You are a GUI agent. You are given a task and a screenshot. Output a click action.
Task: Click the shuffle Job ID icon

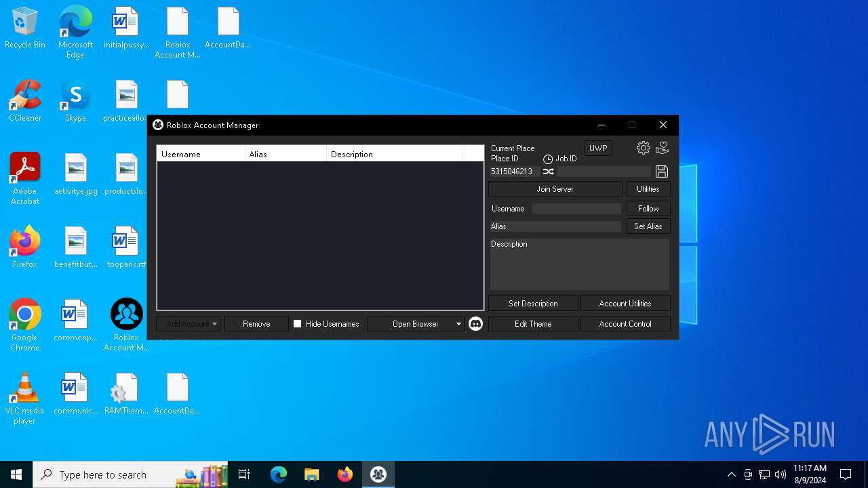click(x=549, y=171)
